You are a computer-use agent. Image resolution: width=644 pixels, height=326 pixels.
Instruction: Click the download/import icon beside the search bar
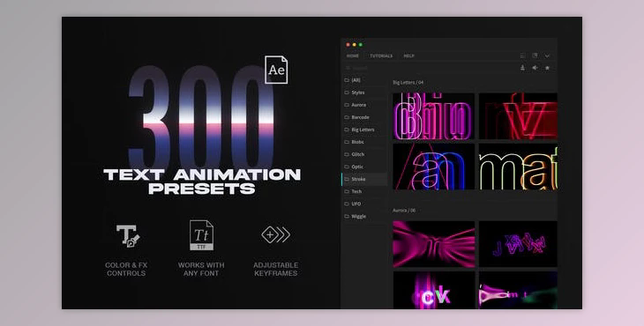tap(522, 68)
